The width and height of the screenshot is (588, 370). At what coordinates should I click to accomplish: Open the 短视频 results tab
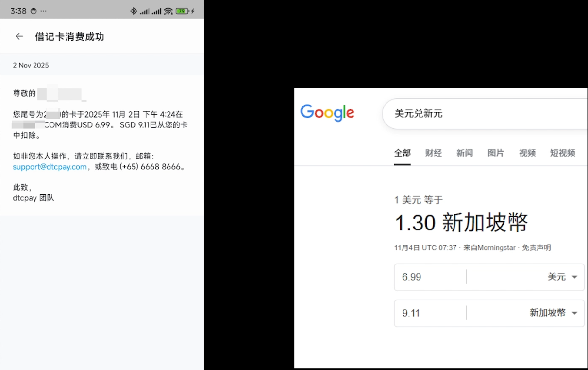563,153
